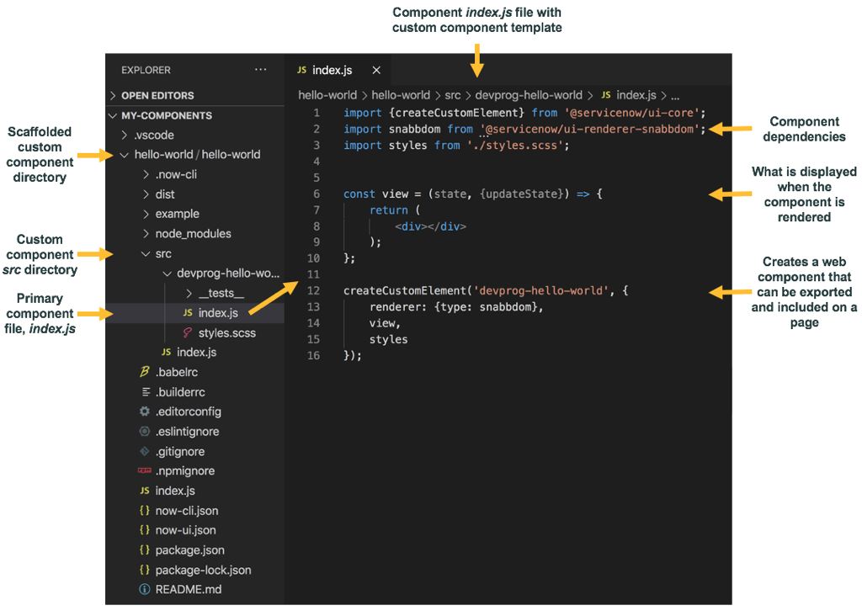Expand the node_modules folder

(x=193, y=234)
